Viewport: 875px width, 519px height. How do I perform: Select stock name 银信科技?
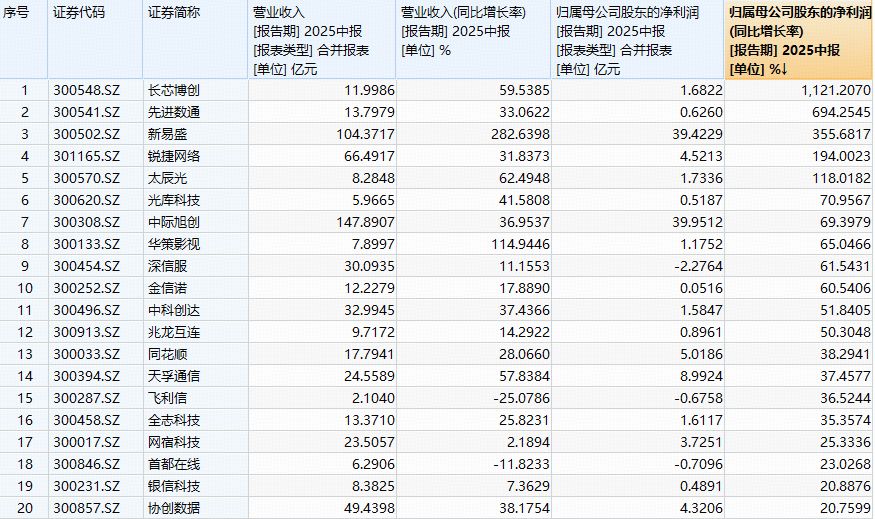[x=174, y=487]
